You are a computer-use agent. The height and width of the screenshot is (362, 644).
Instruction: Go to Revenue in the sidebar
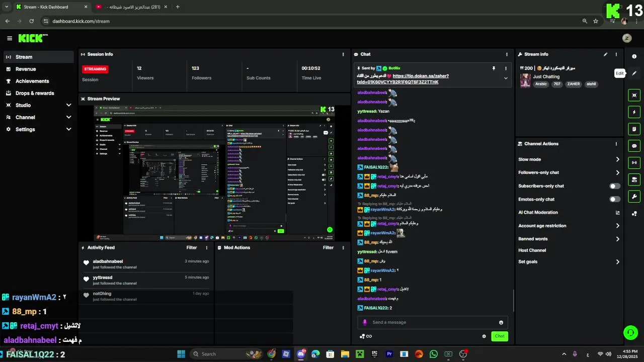39,69
